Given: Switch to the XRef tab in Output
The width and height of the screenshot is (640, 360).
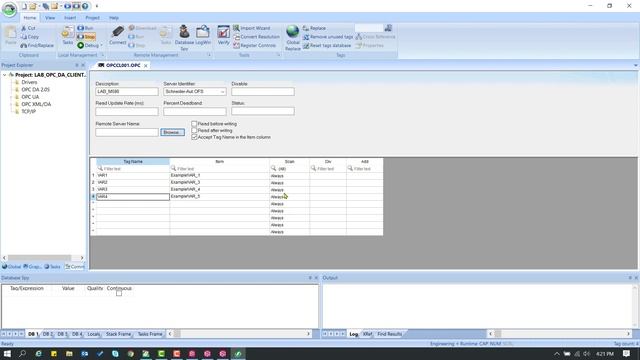Looking at the screenshot, I should pyautogui.click(x=367, y=334).
